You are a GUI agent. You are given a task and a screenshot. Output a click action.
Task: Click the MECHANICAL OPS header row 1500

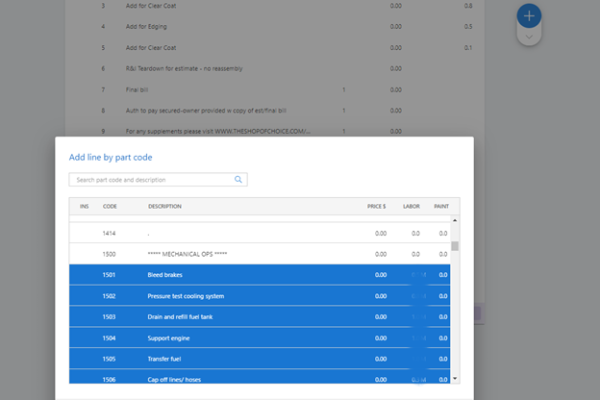pos(260,254)
